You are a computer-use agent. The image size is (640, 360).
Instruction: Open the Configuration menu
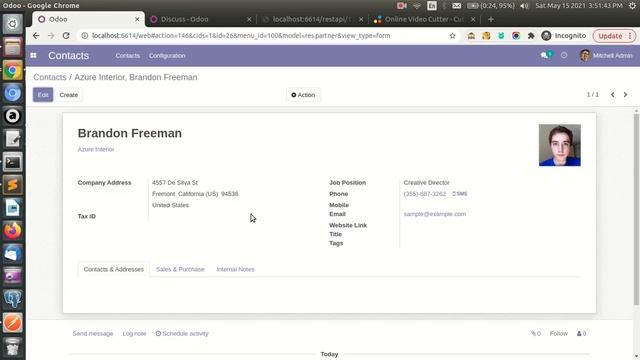click(167, 56)
